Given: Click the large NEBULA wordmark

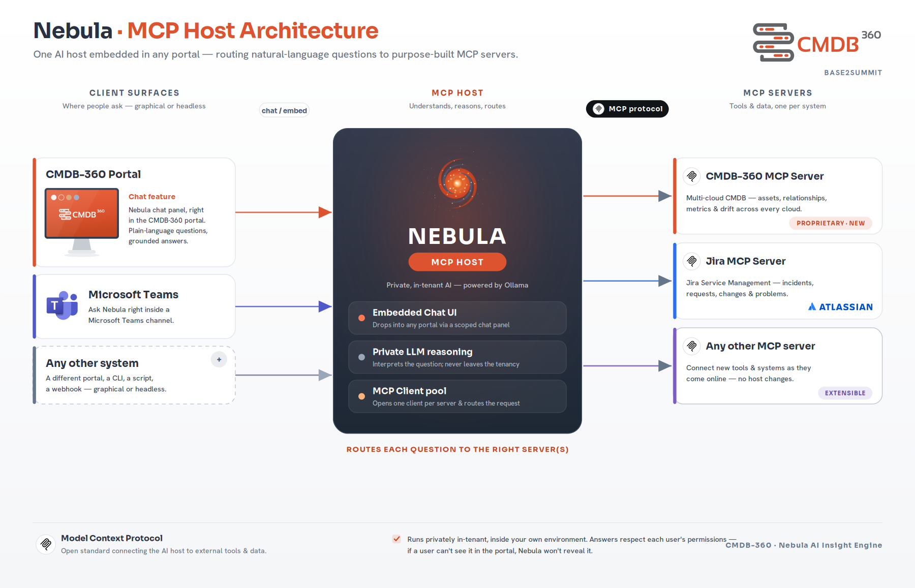Looking at the screenshot, I should pos(457,236).
